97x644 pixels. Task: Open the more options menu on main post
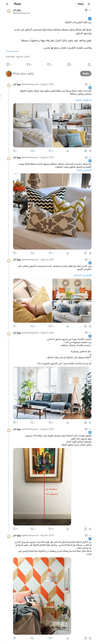(x=90, y=10)
